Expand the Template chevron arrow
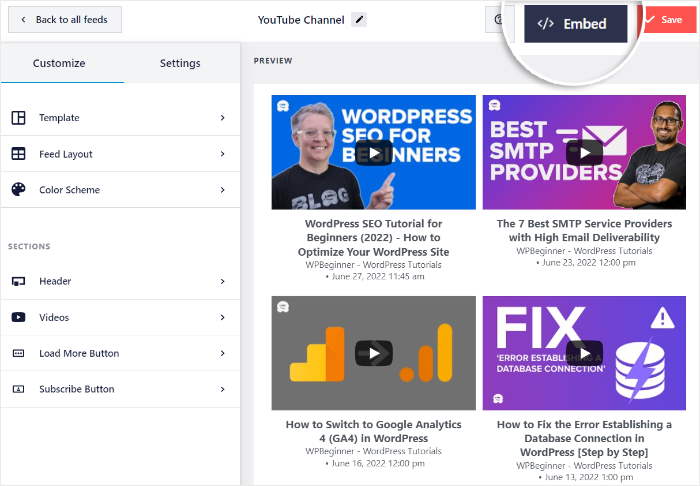The width and height of the screenshot is (700, 486). point(222,118)
